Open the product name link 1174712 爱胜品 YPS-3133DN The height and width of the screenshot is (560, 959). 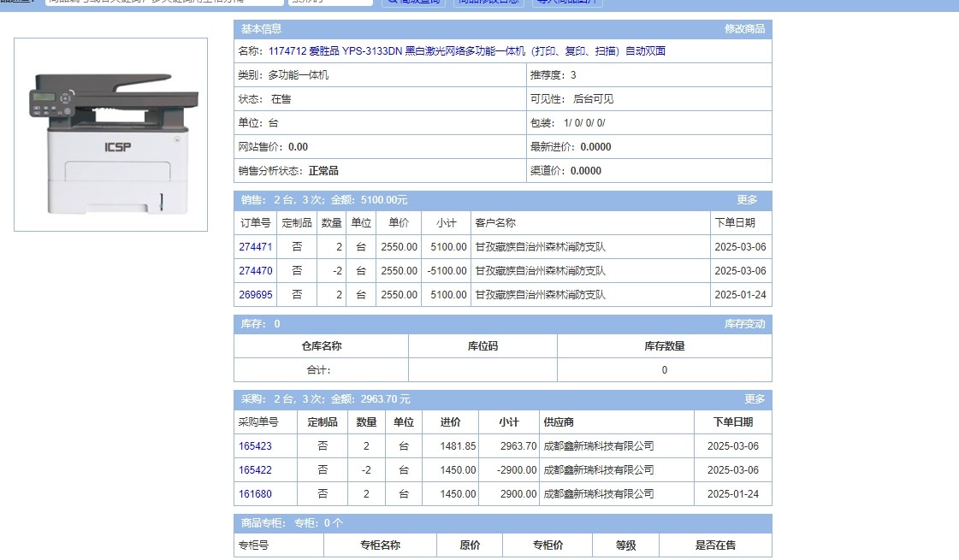coord(466,50)
